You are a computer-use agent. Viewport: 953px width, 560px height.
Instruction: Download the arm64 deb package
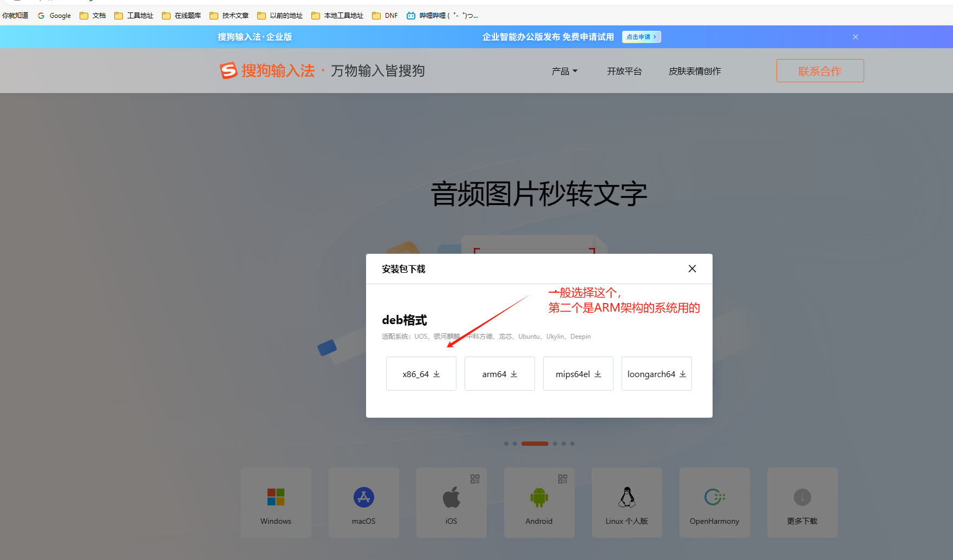click(500, 374)
